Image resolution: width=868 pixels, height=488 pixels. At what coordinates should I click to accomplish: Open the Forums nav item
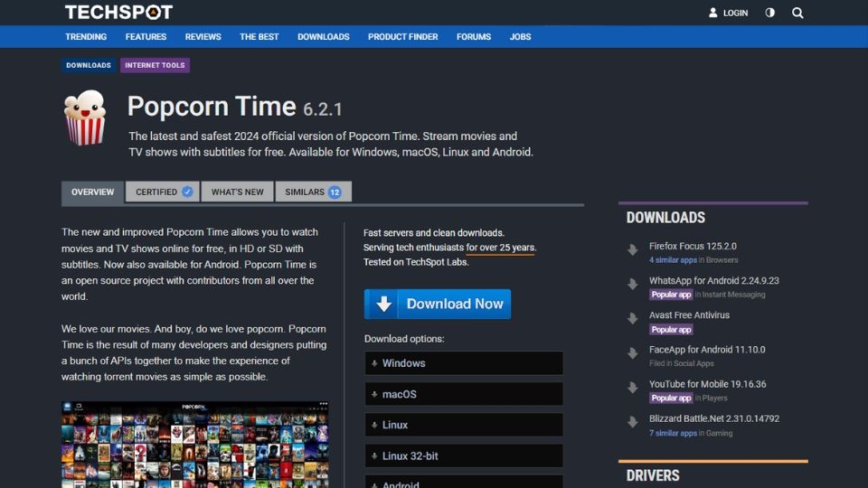coord(474,36)
